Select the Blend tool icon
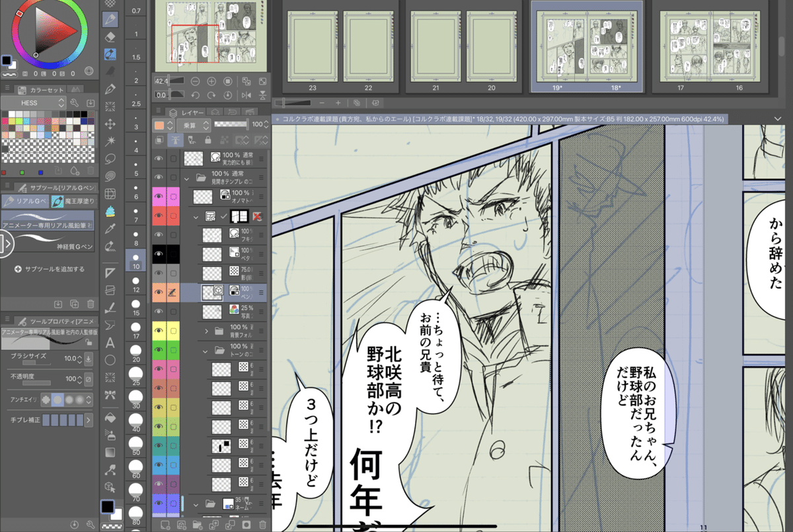793x532 pixels. [x=110, y=53]
